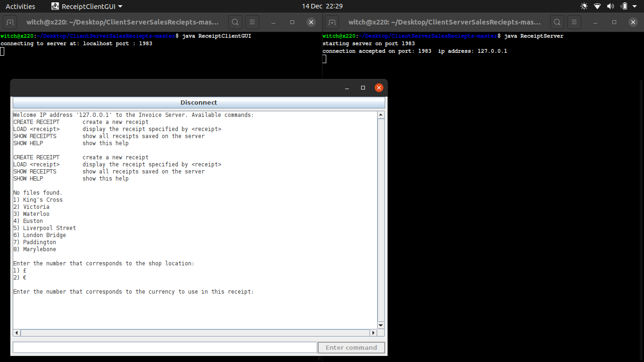The height and width of the screenshot is (362, 644).
Task: Click the "connecting to server at: localhost" line
Action: [76, 43]
